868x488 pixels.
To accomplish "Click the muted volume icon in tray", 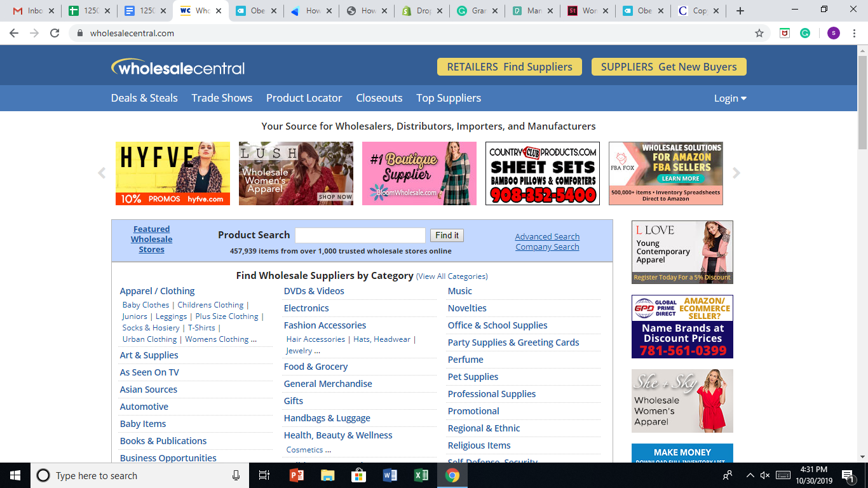I will pyautogui.click(x=765, y=475).
